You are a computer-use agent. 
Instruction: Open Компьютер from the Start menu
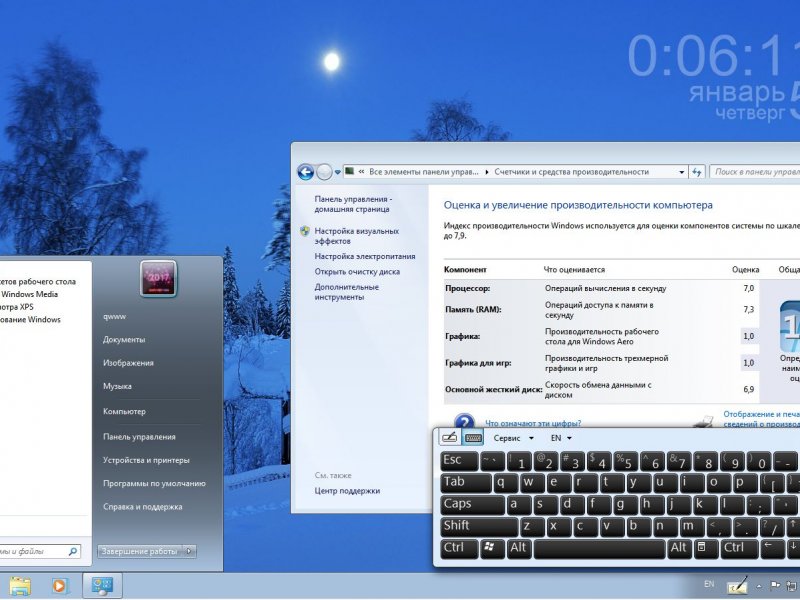point(124,412)
